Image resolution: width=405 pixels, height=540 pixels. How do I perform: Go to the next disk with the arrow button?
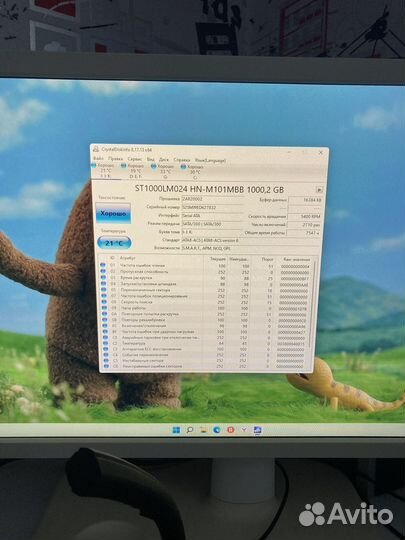point(319,189)
